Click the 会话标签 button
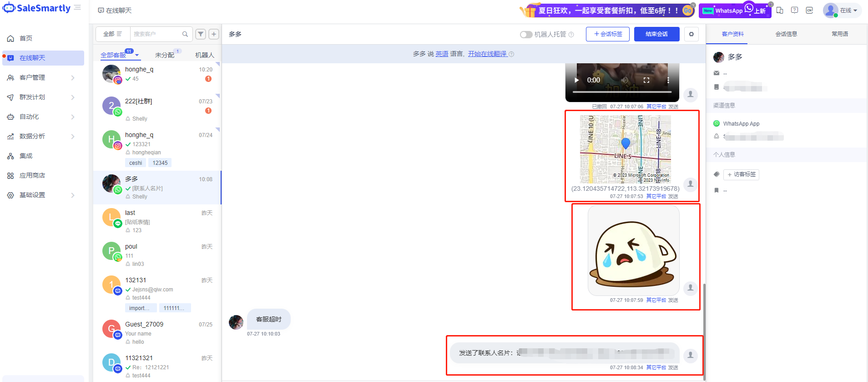Viewport: 868px width, 382px height. click(x=608, y=34)
